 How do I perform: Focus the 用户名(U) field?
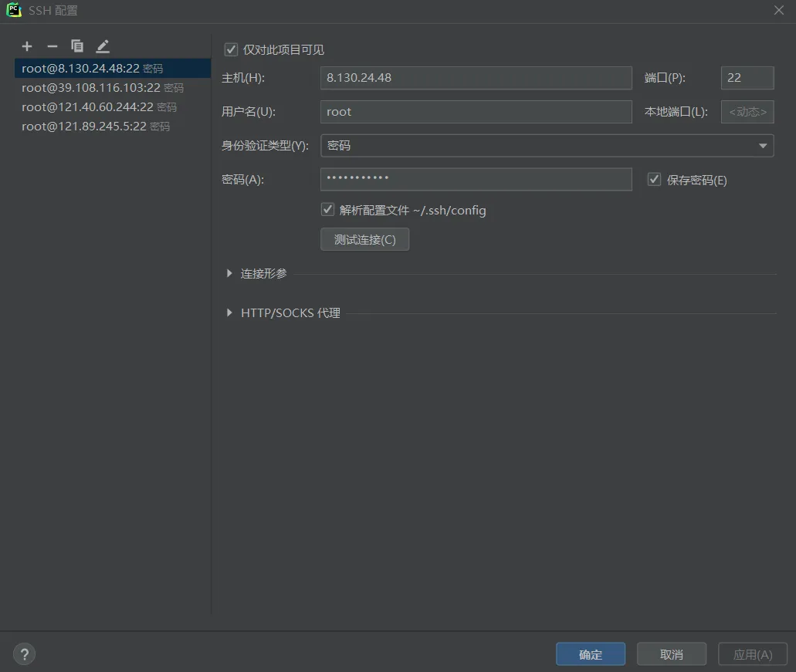pyautogui.click(x=476, y=112)
